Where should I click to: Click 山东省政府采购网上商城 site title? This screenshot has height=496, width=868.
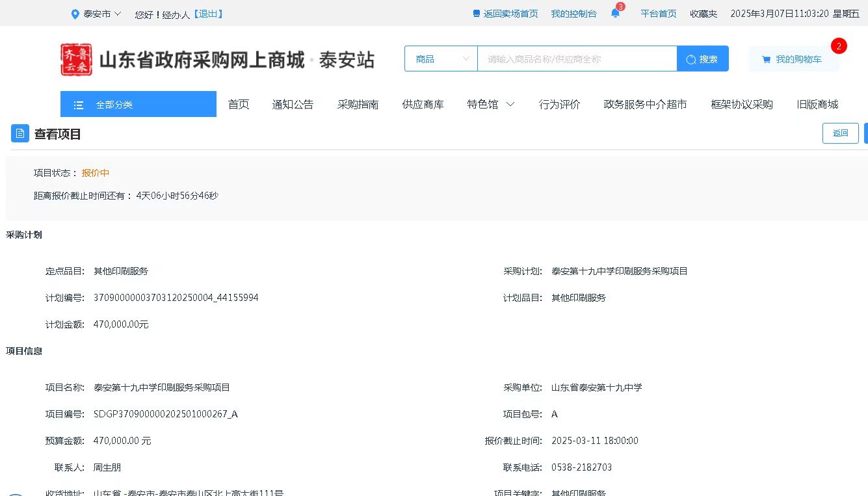point(202,60)
